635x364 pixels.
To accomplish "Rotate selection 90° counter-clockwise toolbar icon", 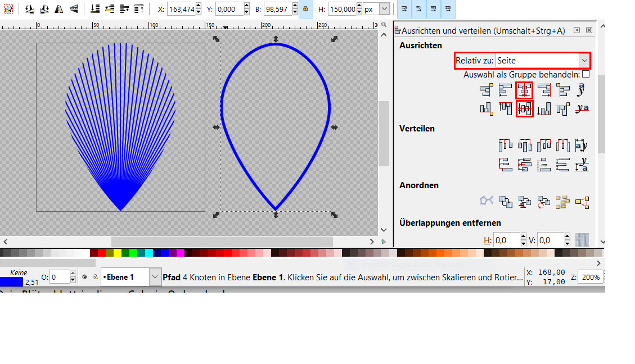I will point(30,9).
